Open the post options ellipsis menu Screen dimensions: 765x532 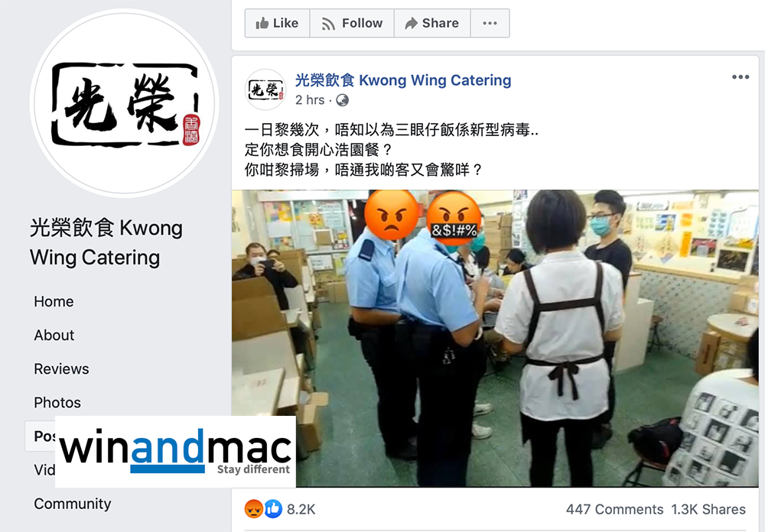[x=740, y=76]
